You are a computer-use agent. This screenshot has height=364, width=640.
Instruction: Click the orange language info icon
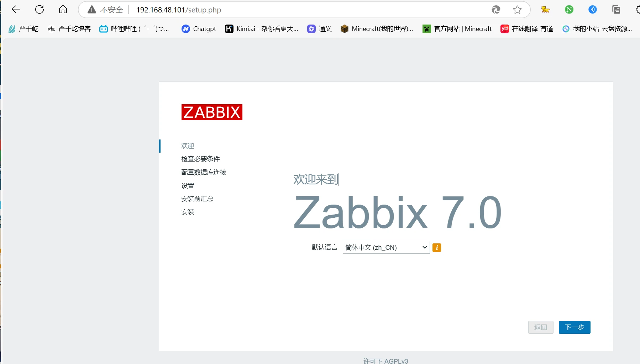click(436, 248)
